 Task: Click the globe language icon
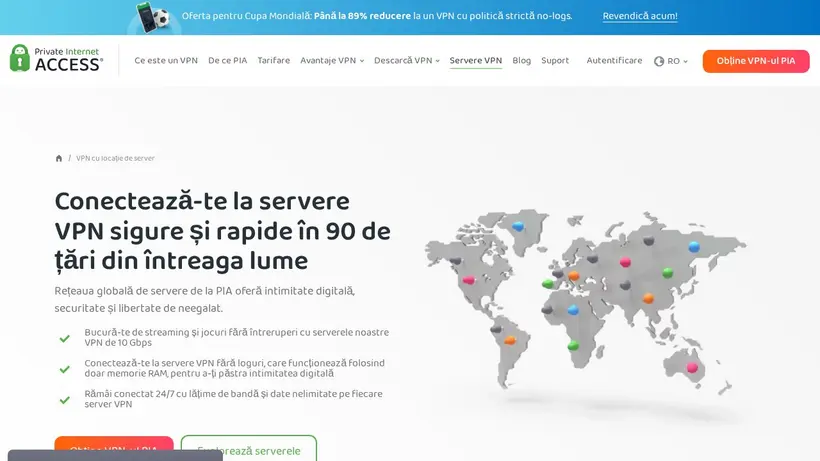pos(659,61)
